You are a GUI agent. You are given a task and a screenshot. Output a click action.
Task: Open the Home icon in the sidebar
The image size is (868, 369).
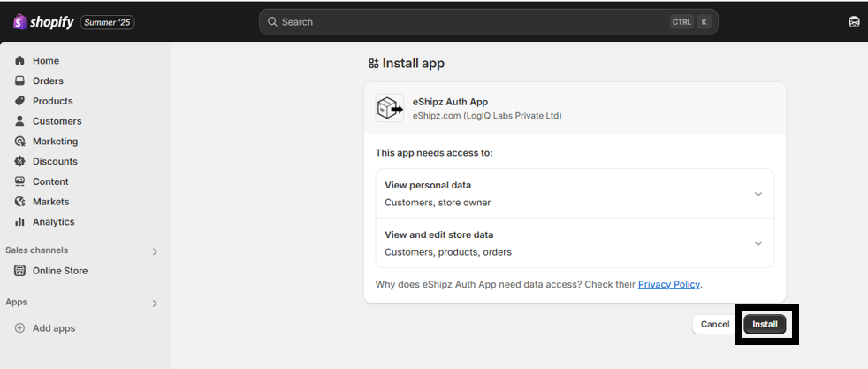20,60
